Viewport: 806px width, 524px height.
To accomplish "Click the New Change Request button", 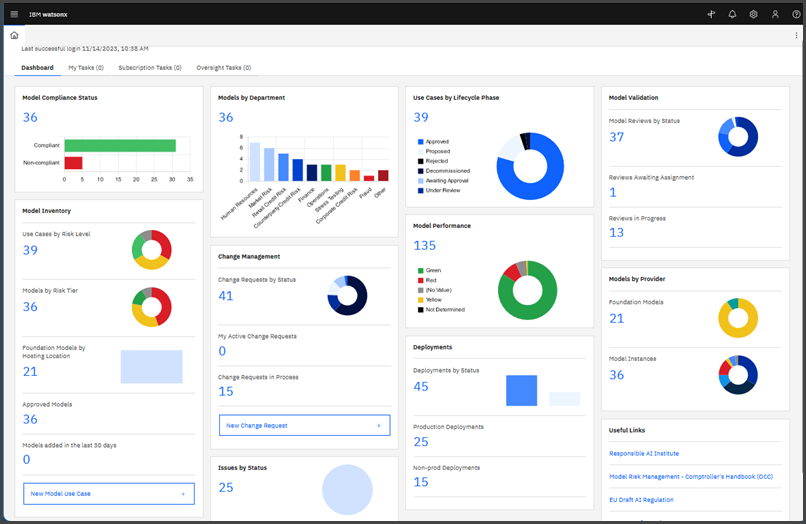I will click(305, 425).
